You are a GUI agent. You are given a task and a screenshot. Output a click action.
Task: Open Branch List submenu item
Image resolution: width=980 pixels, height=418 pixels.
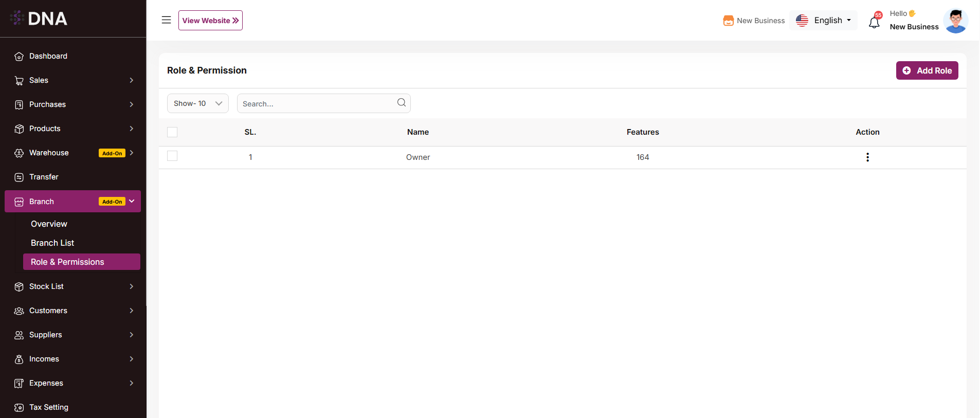(52, 243)
